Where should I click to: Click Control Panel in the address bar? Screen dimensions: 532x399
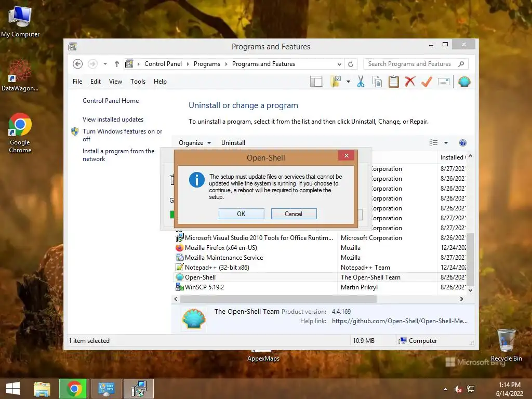(163, 64)
